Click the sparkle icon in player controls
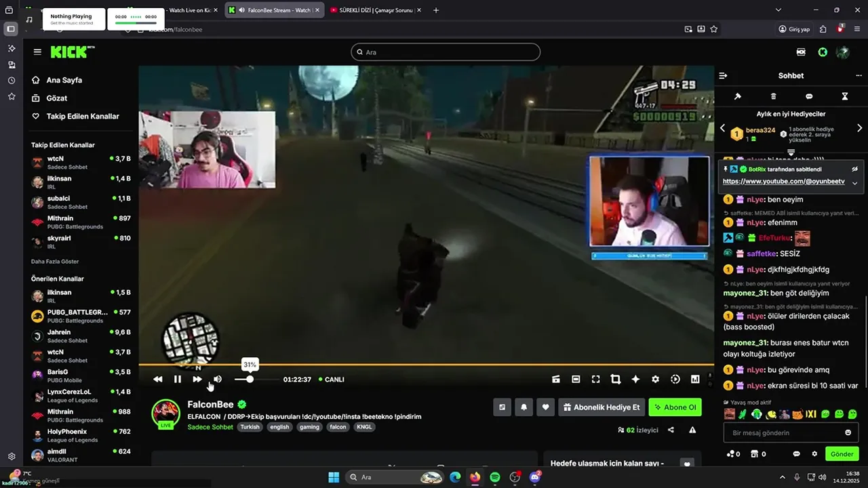The image size is (868, 488). (635, 380)
